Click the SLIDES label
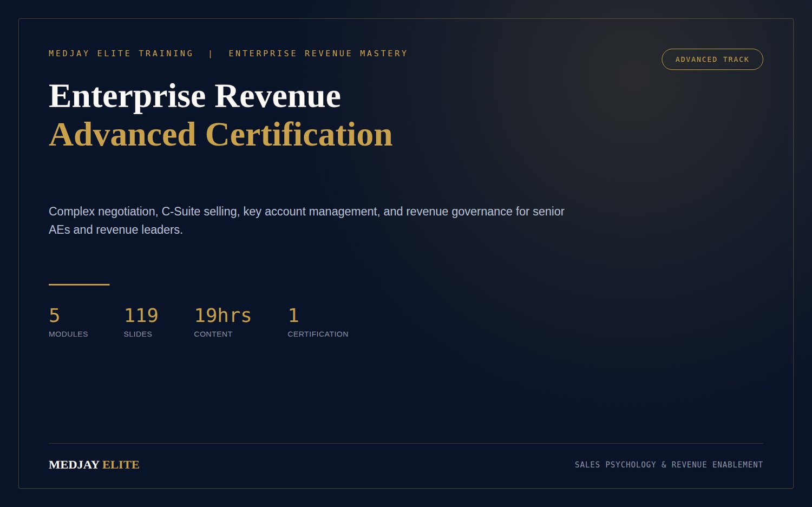The height and width of the screenshot is (507, 812). tap(137, 334)
